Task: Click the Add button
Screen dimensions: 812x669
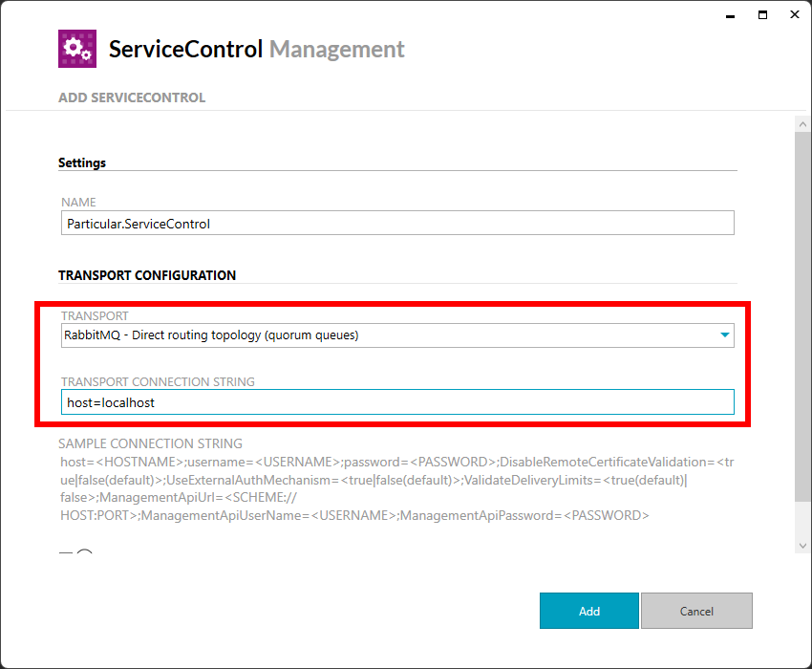Action: pyautogui.click(x=588, y=611)
